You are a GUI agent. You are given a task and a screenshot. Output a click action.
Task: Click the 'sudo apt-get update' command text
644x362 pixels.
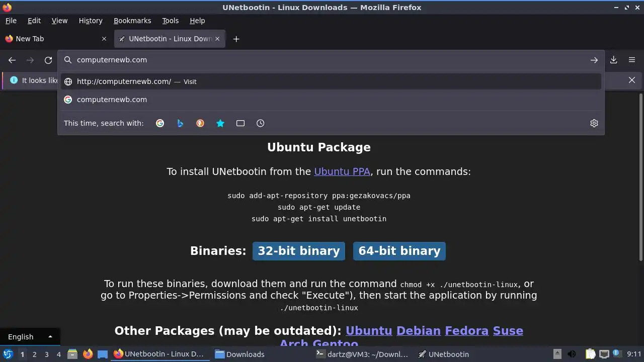pos(319,207)
